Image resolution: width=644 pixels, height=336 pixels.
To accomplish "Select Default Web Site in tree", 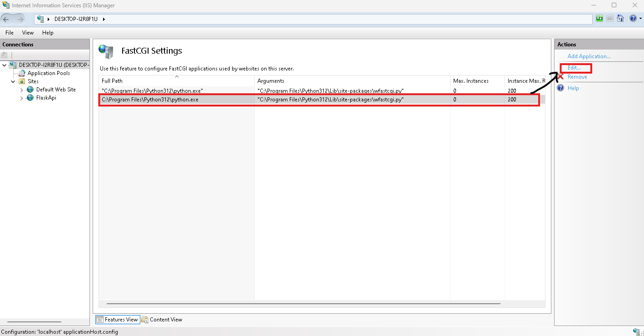I will click(56, 90).
